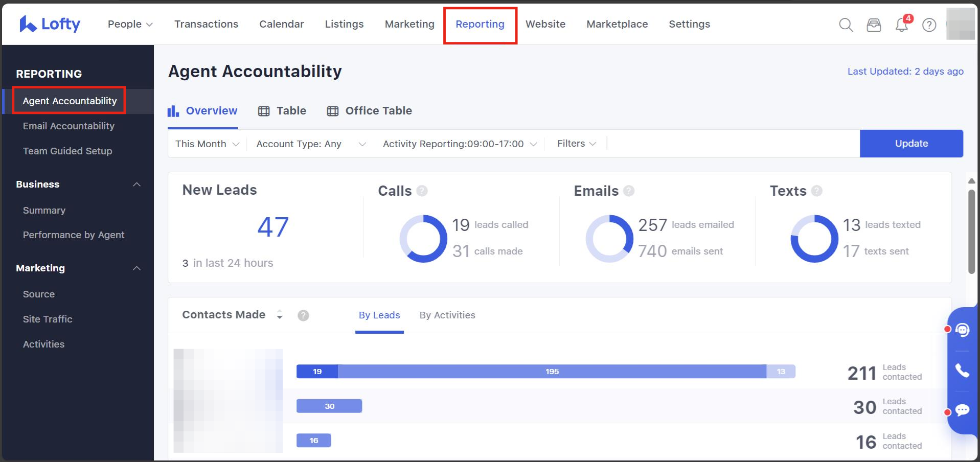Screen dimensions: 980x462
Task: Open the Filters dropdown
Action: point(576,144)
